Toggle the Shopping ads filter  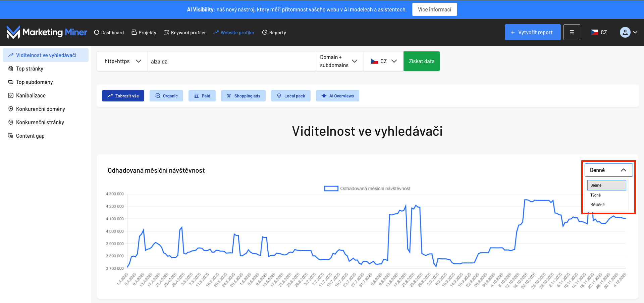pos(243,96)
